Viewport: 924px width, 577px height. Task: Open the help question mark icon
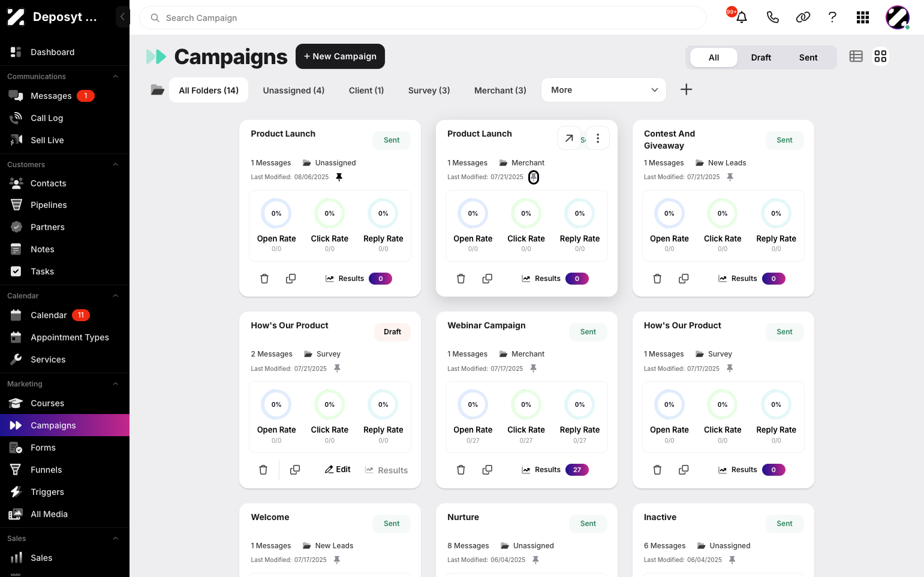click(x=832, y=17)
